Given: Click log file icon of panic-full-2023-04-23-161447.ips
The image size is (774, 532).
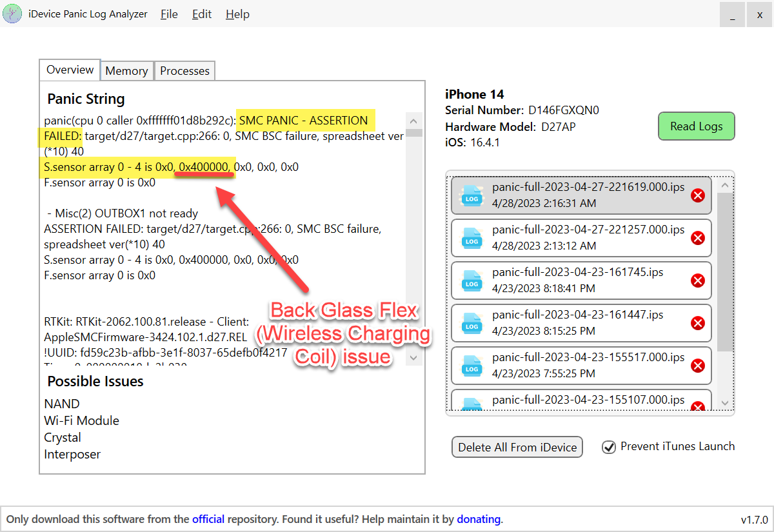Looking at the screenshot, I should [471, 323].
